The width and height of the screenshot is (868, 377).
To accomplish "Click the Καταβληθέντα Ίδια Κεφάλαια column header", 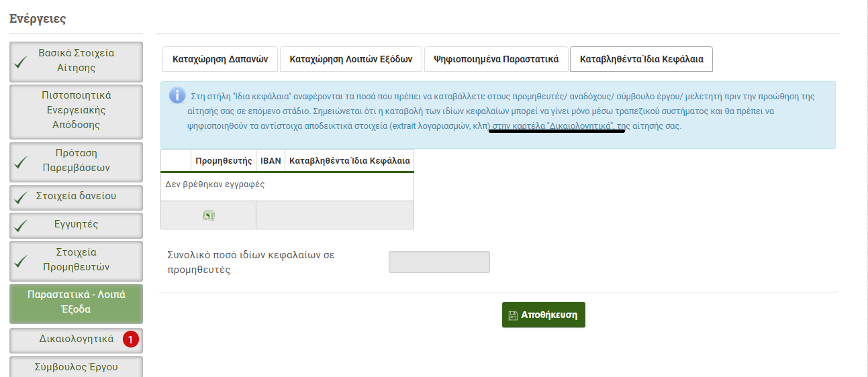I will (x=348, y=161).
